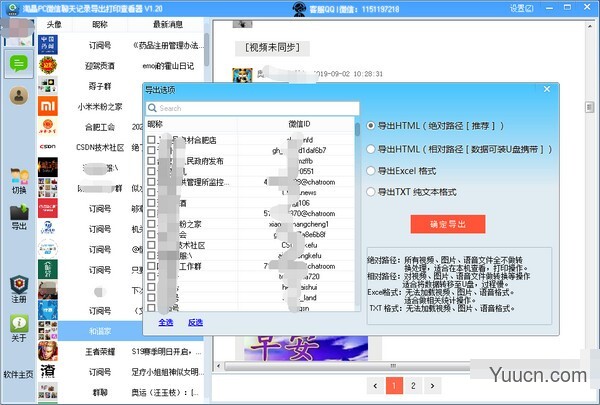Click the xiao...angcheng1 WeChat ID cell

pos(299,224)
